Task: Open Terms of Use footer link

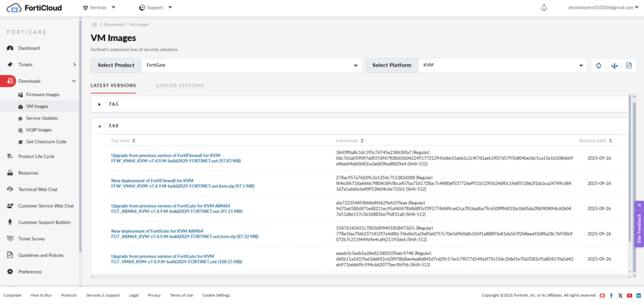Action: pyautogui.click(x=182, y=295)
